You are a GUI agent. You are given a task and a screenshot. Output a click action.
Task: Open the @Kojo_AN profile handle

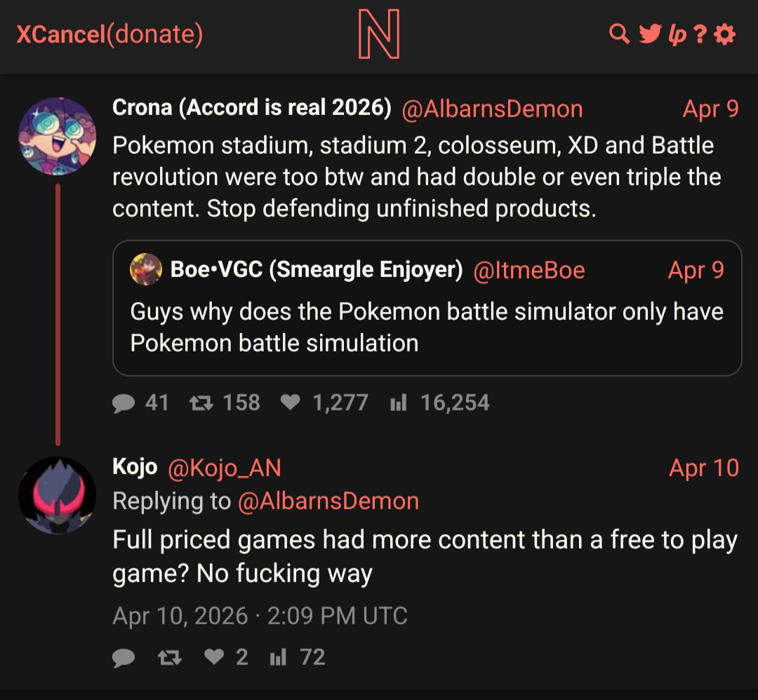tap(225, 468)
